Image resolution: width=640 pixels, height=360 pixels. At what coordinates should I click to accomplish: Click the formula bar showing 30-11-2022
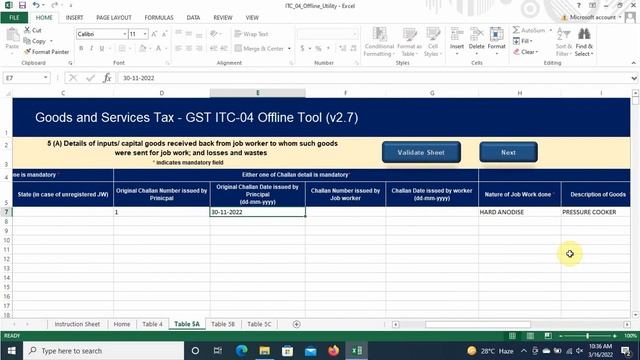(373, 78)
